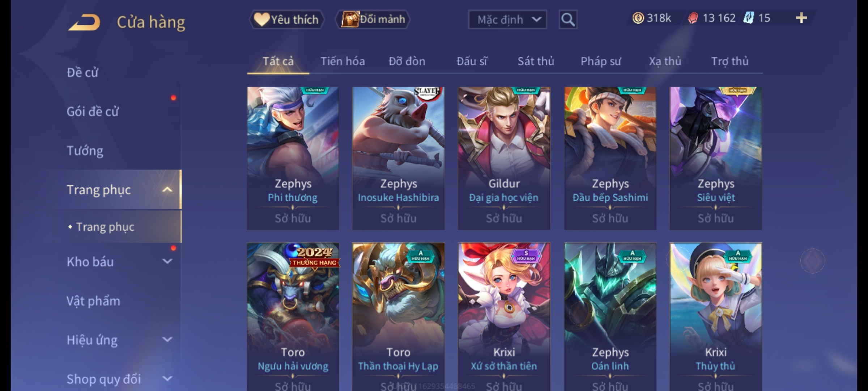
Task: Expand the Hiệu ứng sidebar section
Action: point(167,340)
